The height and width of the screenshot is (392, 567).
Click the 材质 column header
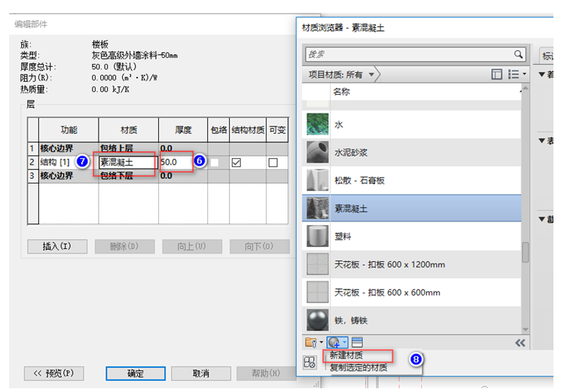(x=129, y=129)
